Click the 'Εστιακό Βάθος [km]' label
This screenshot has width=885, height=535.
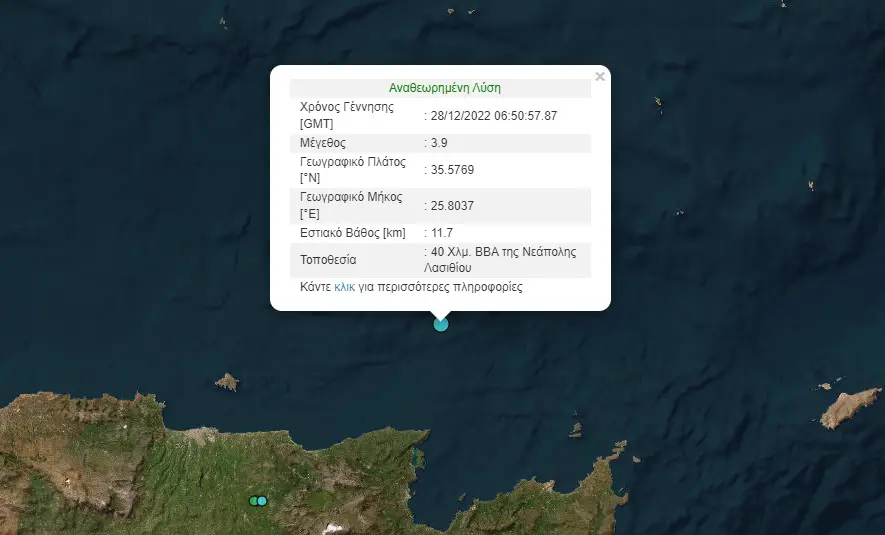353,233
